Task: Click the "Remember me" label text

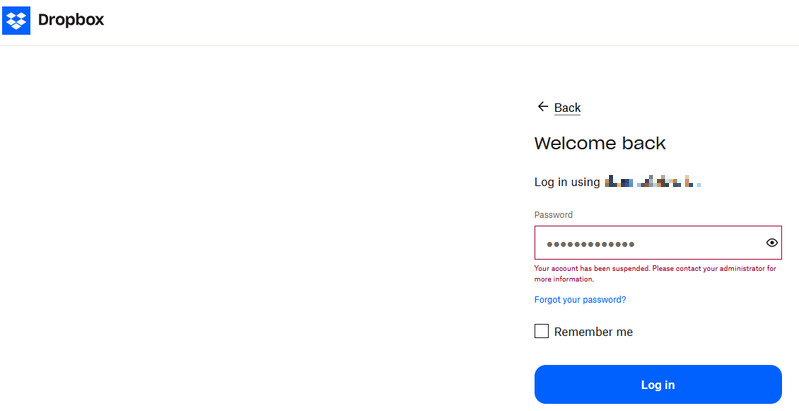Action: point(593,332)
